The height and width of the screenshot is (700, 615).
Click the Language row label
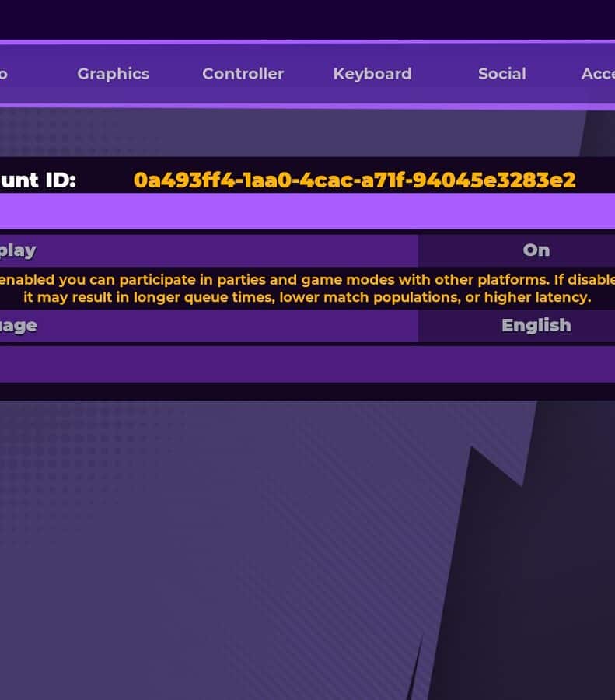19,326
